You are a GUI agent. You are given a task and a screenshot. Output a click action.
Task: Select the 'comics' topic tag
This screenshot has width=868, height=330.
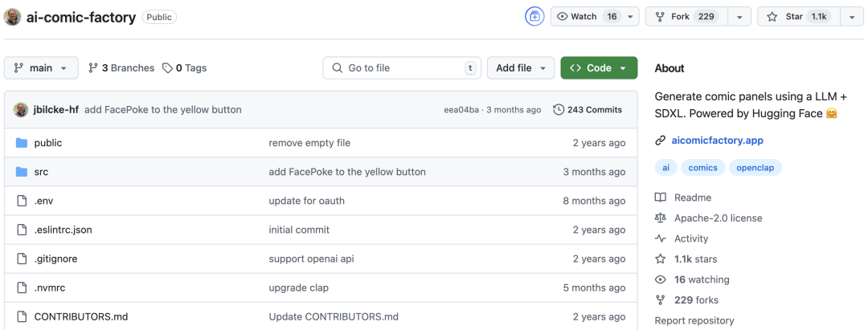[703, 168]
